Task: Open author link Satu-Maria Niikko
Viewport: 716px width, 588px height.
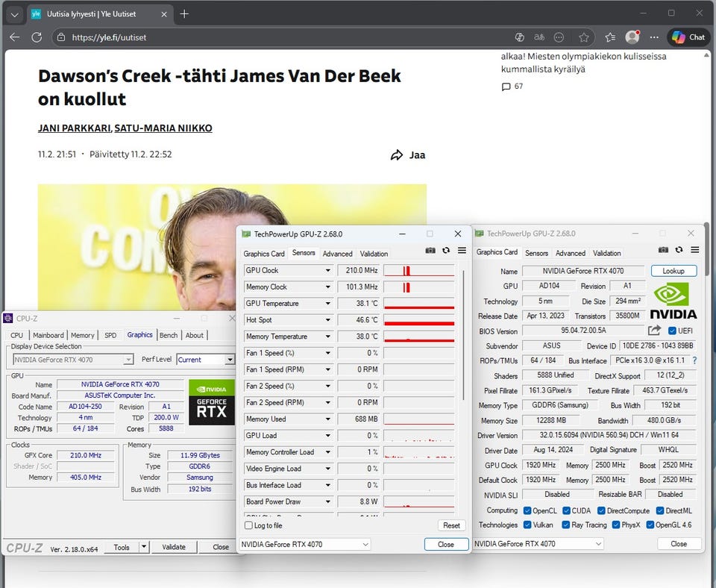Action: point(163,128)
